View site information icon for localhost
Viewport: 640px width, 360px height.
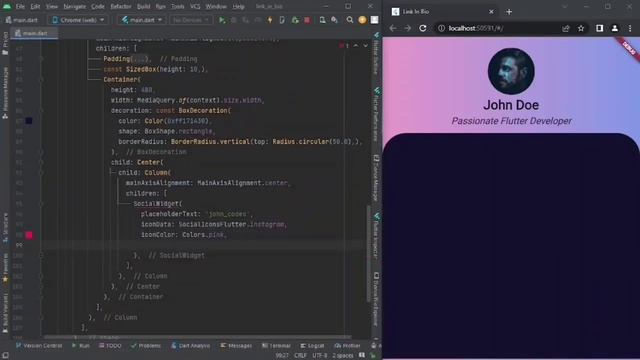click(441, 28)
